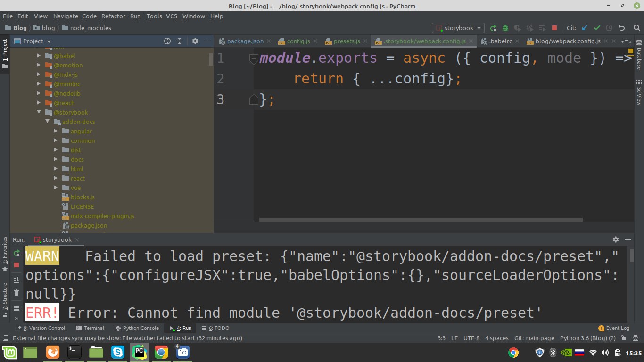Hide the Project tool window

pyautogui.click(x=208, y=41)
